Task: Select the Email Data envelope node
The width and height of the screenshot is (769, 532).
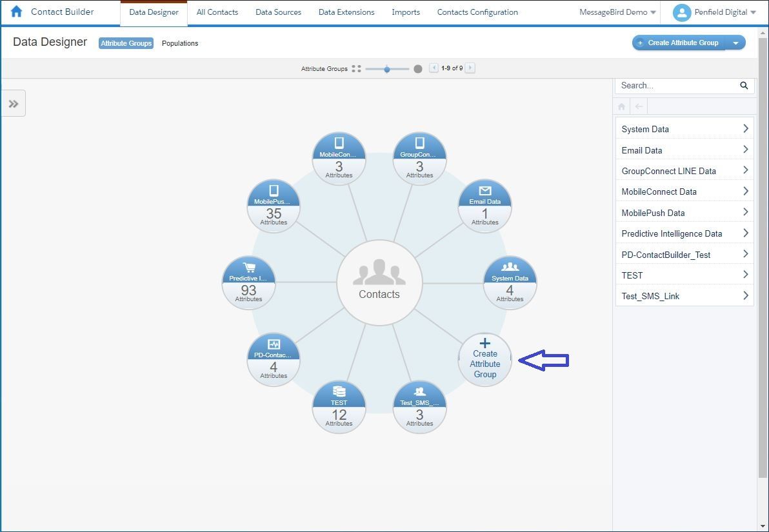Action: click(x=484, y=206)
